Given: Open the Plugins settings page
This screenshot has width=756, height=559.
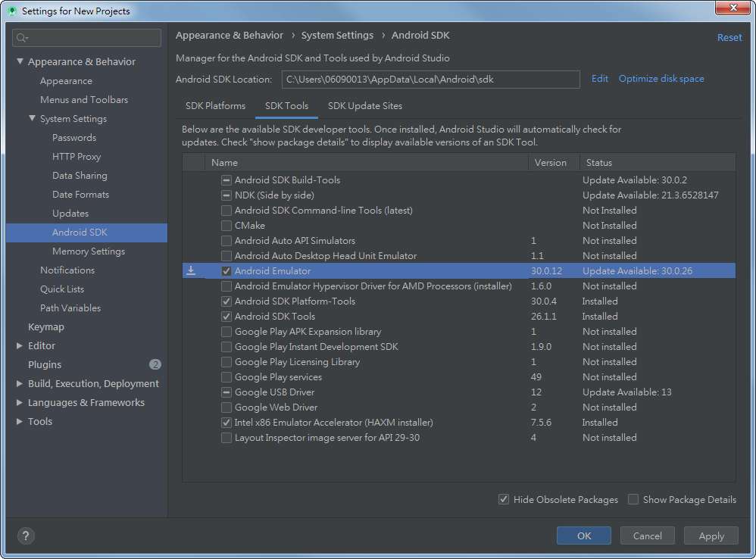Looking at the screenshot, I should pyautogui.click(x=45, y=364).
